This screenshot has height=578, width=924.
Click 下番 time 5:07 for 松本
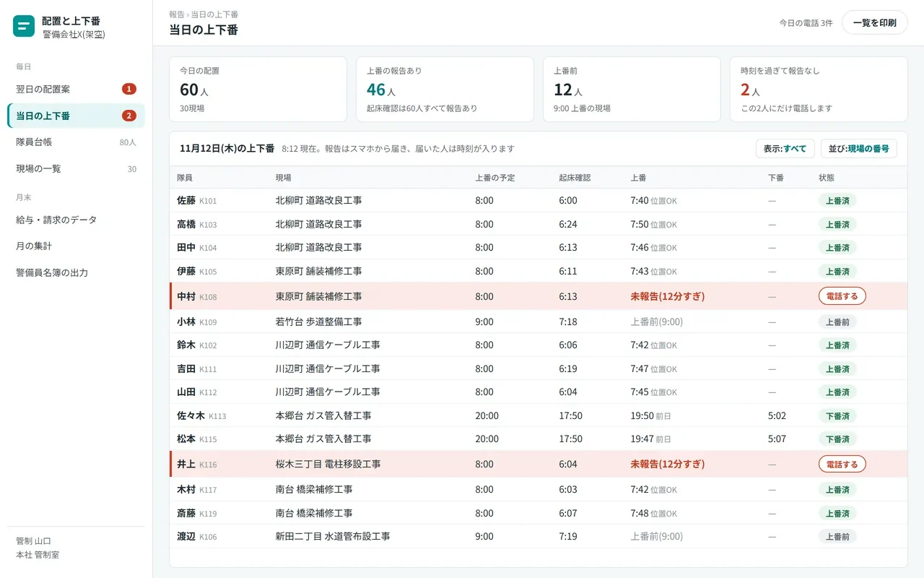coord(777,439)
